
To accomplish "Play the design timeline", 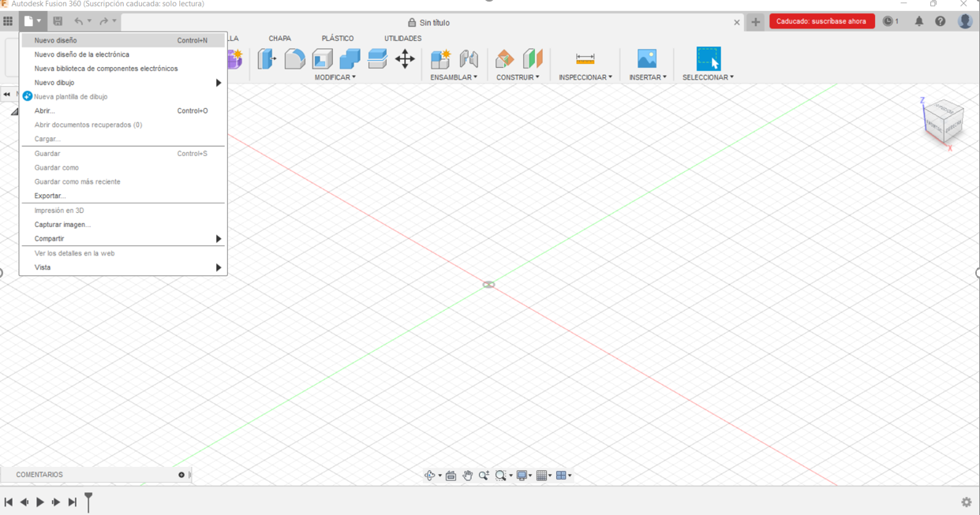I will tap(40, 502).
